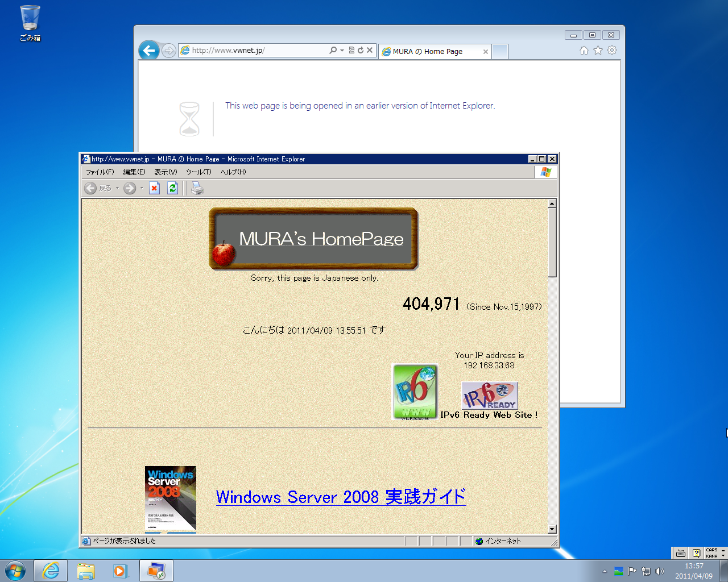Click the 戻る back button in old IE toolbar
Image resolution: width=728 pixels, height=582 pixels.
pos(98,188)
